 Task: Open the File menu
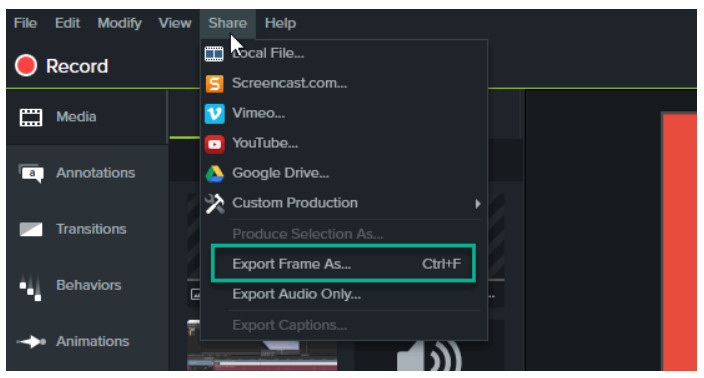tap(25, 23)
